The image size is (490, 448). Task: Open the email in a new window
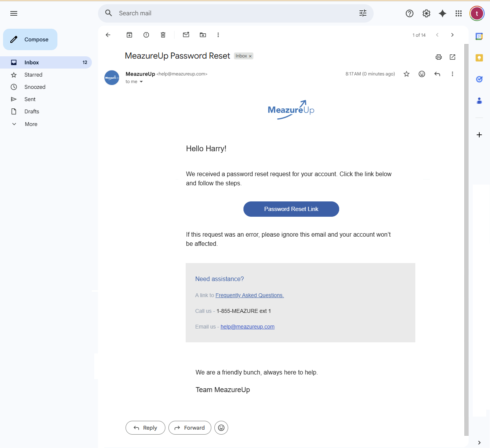click(452, 57)
